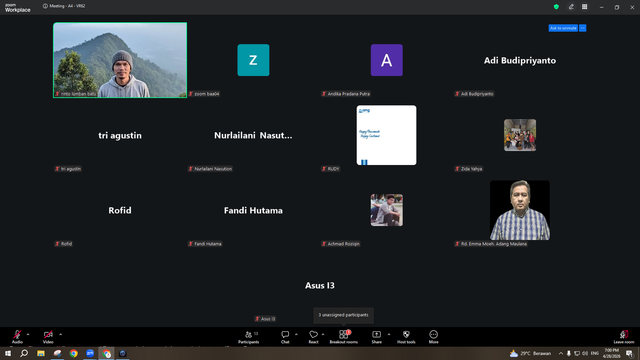Open Windows Start menu
Screen dimensions: 640x360
coord(8,353)
